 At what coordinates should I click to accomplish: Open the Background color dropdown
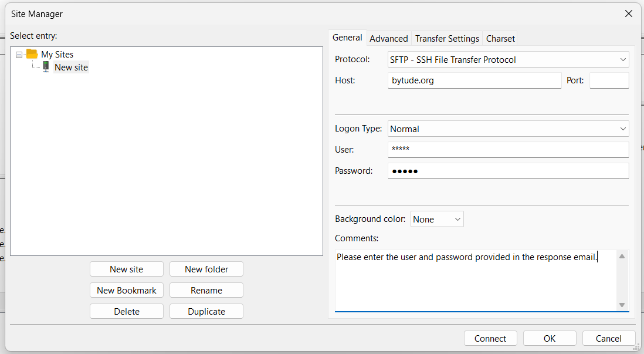(x=437, y=219)
